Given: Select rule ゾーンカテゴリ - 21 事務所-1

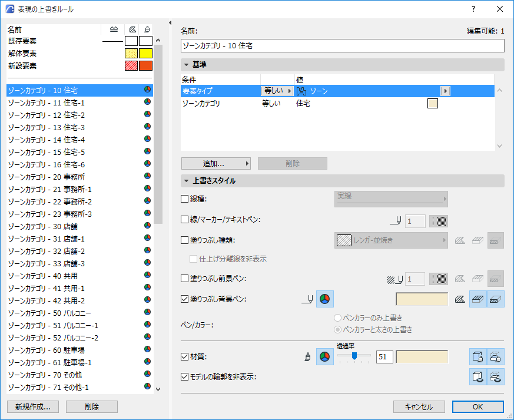Looking at the screenshot, I should pyautogui.click(x=79, y=189).
